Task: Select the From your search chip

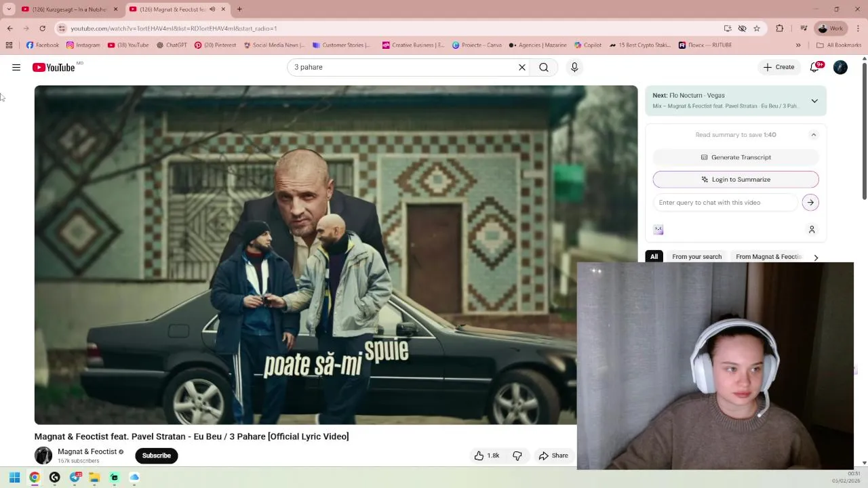Action: point(696,257)
